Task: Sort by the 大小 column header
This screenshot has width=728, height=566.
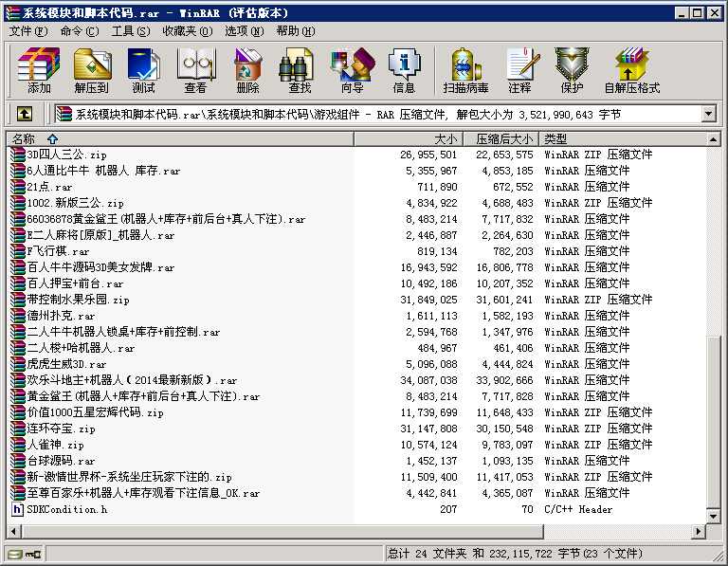Action: click(409, 138)
